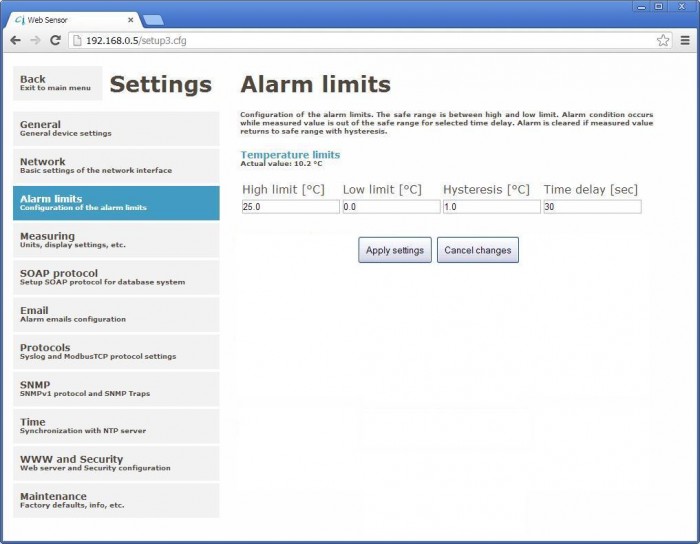
Task: Click the High limit input field
Action: pyautogui.click(x=290, y=207)
